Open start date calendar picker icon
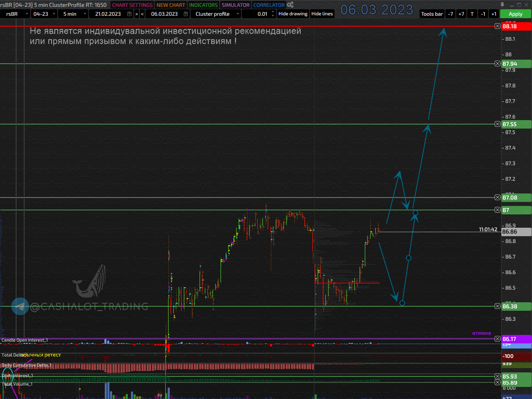This screenshot has height=399, width=532. click(129, 14)
